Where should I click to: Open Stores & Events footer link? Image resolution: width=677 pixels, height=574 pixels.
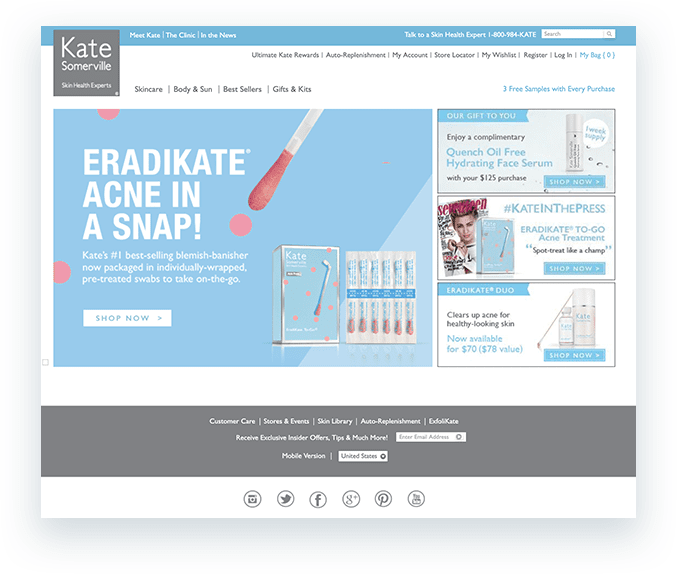point(286,421)
